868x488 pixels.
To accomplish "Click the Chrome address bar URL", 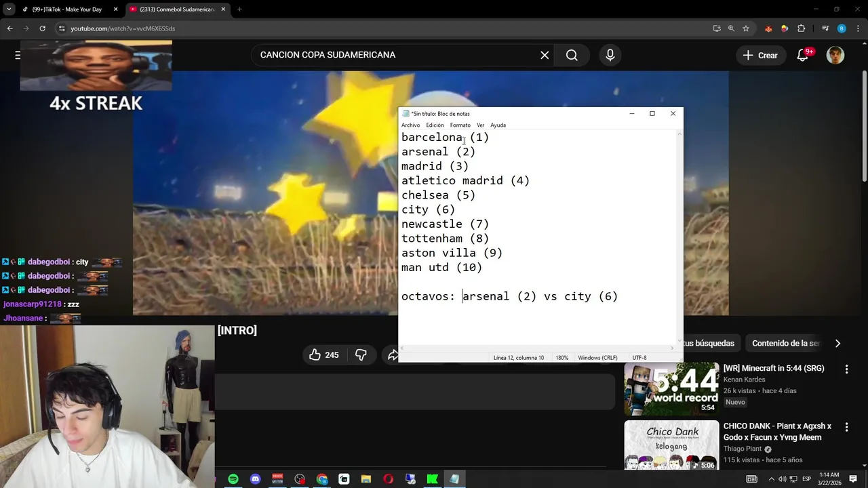I will click(x=123, y=28).
